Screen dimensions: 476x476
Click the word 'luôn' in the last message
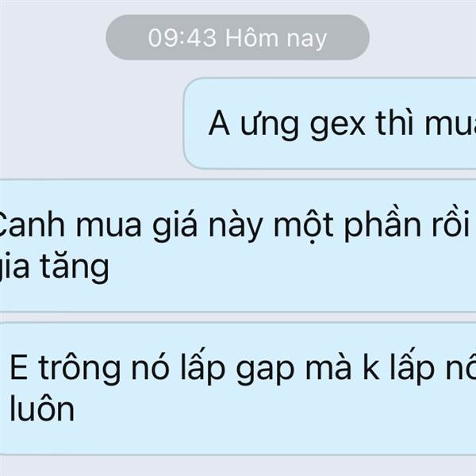click(x=42, y=409)
